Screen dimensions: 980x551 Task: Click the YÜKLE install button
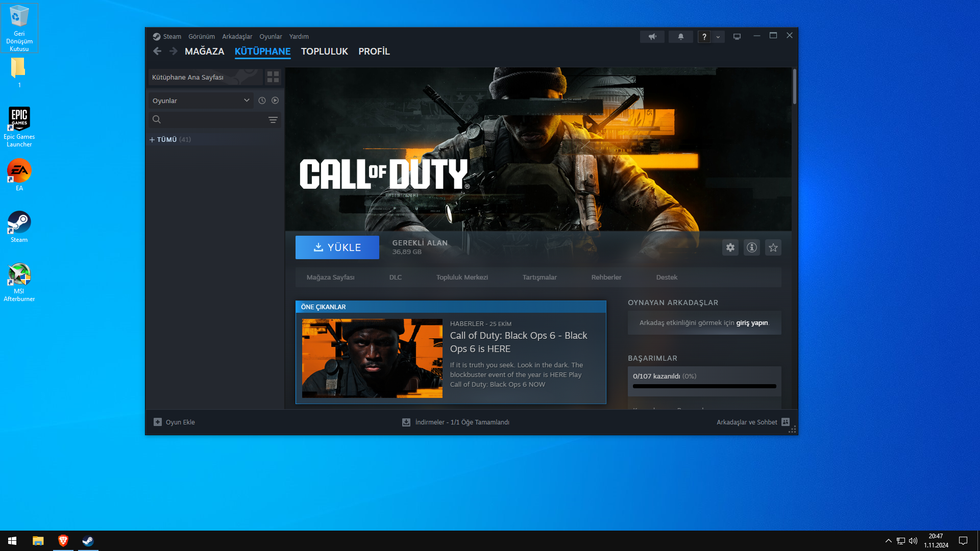tap(337, 247)
